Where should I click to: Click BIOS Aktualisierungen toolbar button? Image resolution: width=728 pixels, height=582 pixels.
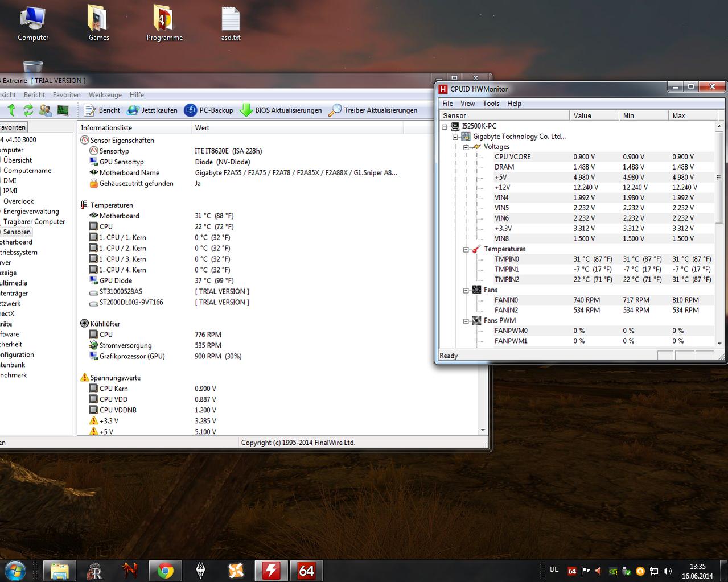pos(281,110)
